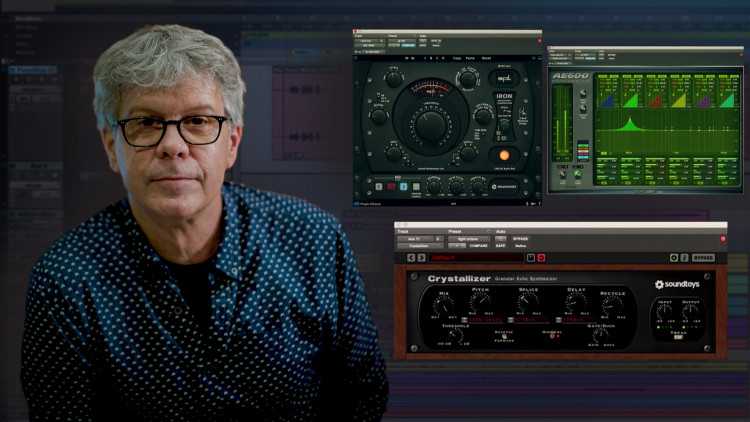The width and height of the screenshot is (750, 422).
Task: Click the red 01 channel display on IRON
Action: point(391,187)
